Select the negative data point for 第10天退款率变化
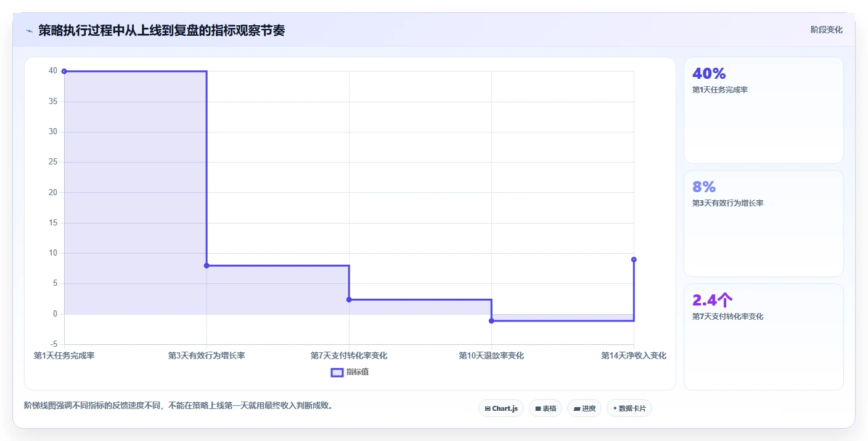This screenshot has height=441, width=868. pos(491,321)
